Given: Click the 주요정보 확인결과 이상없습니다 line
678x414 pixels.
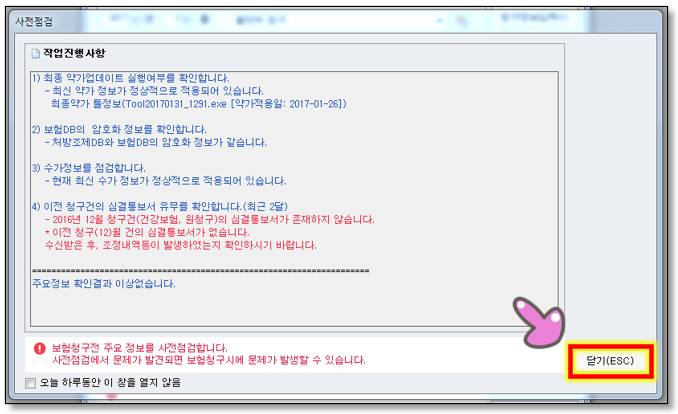Looking at the screenshot, I should 103,284.
